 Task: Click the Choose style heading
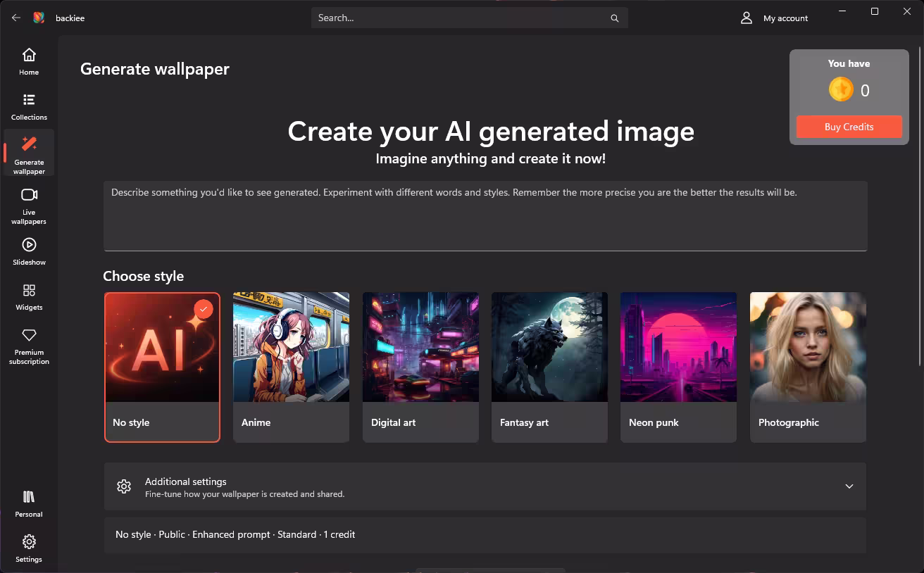[144, 276]
